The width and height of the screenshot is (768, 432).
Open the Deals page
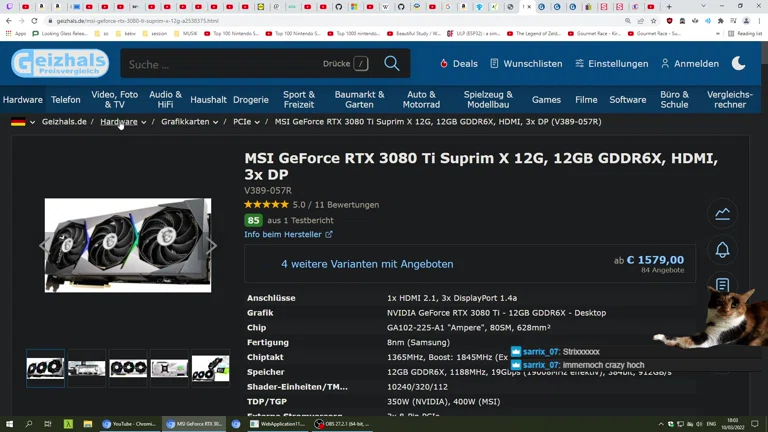click(458, 64)
